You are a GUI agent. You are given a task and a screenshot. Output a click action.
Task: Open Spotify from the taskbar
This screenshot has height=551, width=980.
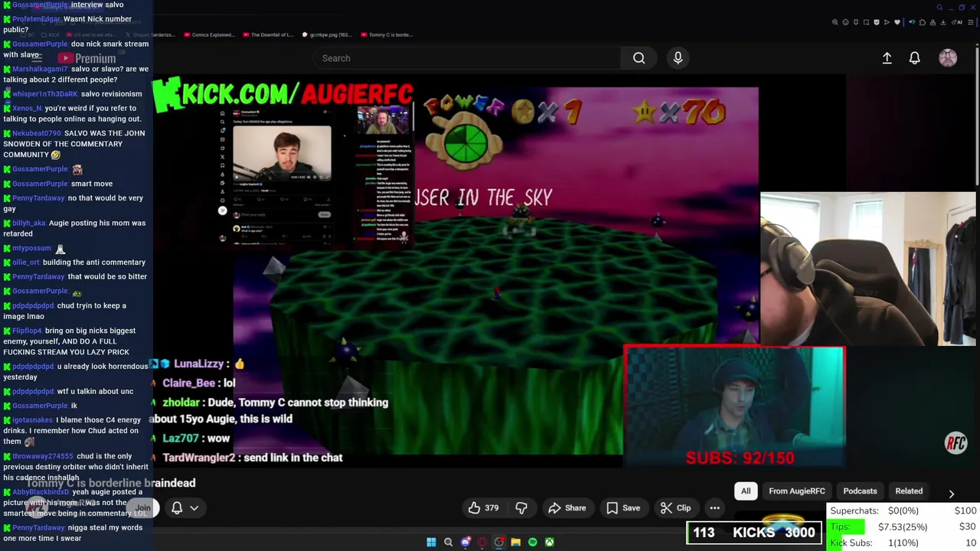click(x=533, y=542)
